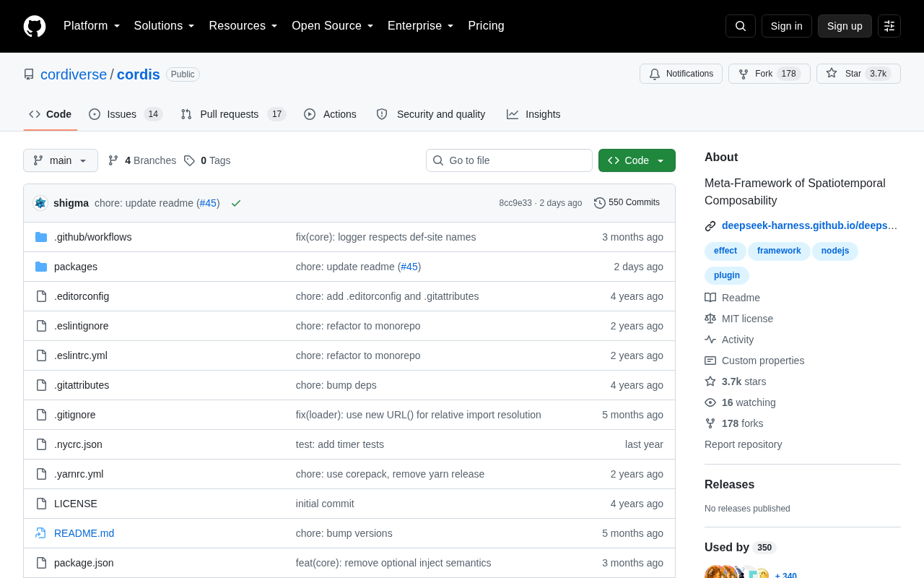Select the plugin topic tag
The height and width of the screenshot is (578, 924).
point(727,276)
